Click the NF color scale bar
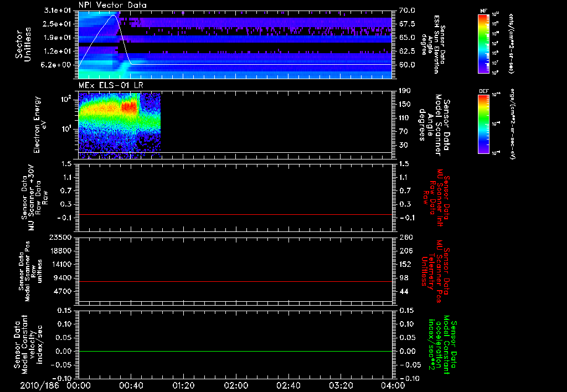The width and height of the screenshot is (567, 392). [x=484, y=44]
